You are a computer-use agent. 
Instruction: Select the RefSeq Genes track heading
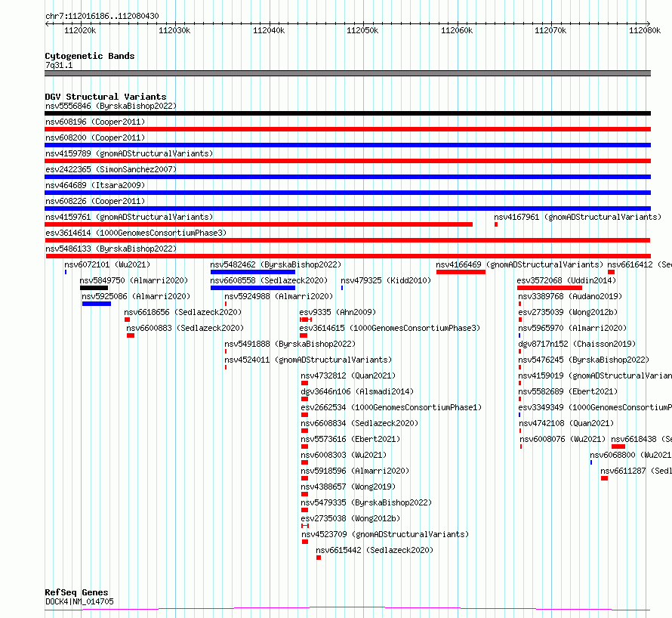76,592
